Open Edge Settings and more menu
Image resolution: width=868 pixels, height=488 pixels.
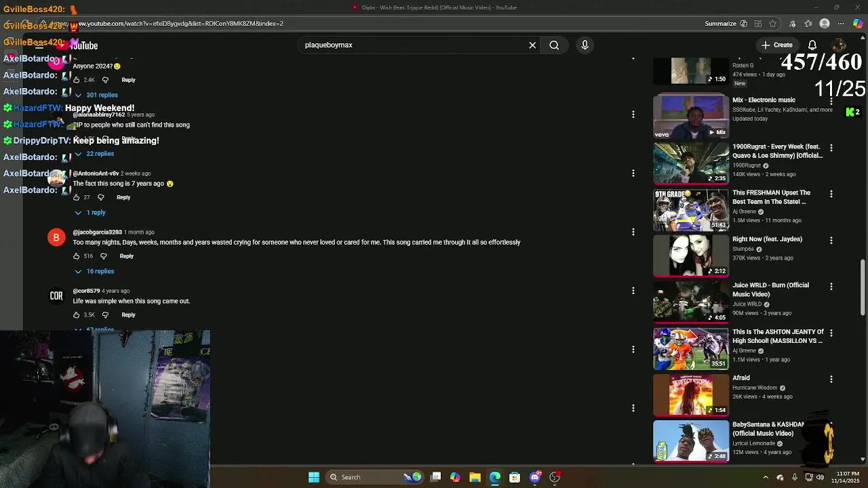tap(842, 24)
